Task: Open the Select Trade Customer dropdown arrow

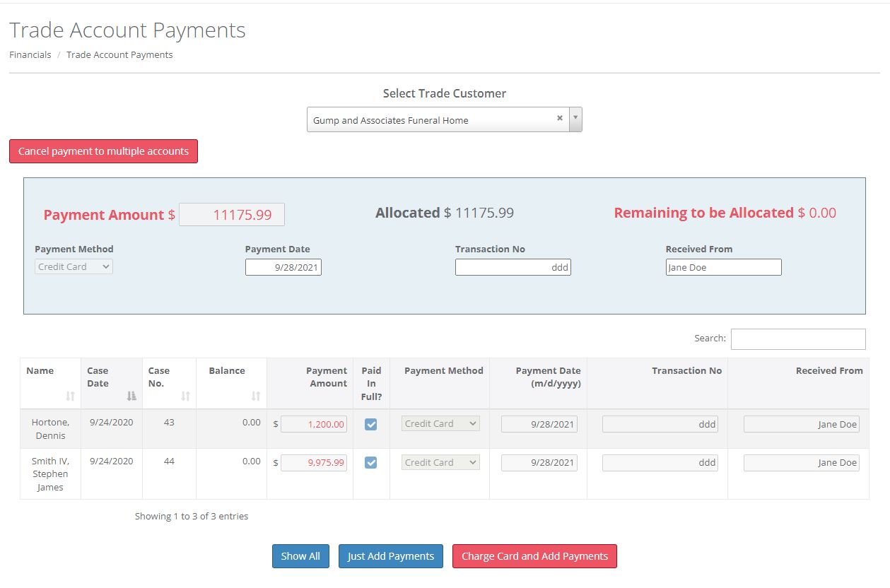Action: [575, 119]
